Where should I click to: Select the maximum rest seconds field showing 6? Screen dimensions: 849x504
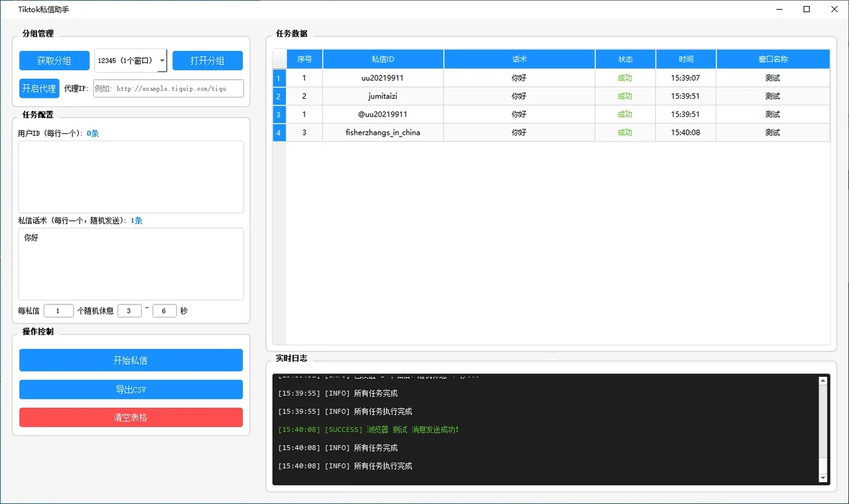coord(164,310)
